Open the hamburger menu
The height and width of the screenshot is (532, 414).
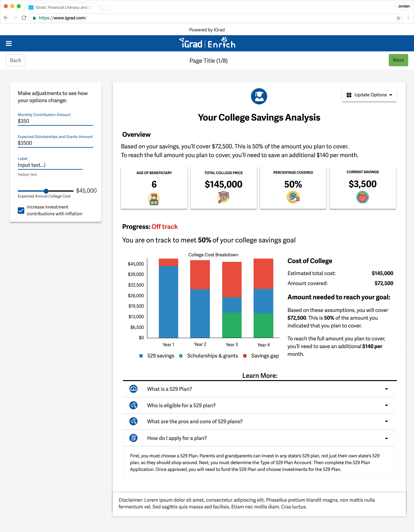(x=9, y=44)
